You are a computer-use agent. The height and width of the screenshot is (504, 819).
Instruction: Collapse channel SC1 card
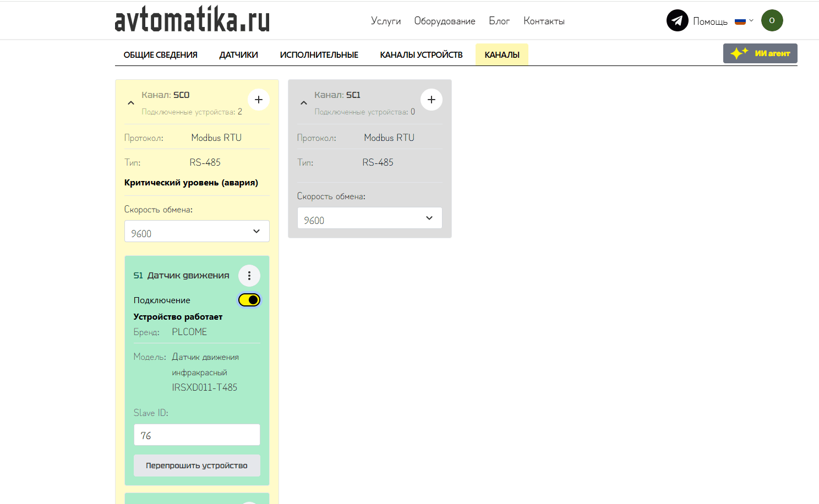(x=304, y=103)
